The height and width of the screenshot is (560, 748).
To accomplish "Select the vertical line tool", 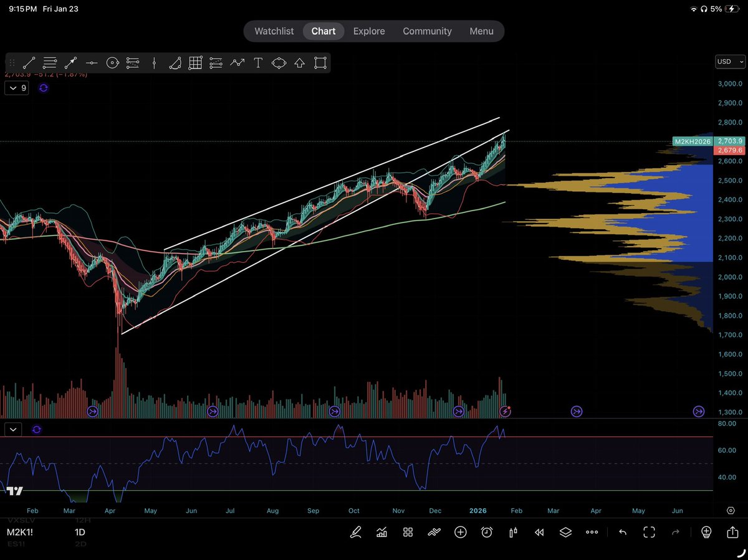I will (154, 62).
